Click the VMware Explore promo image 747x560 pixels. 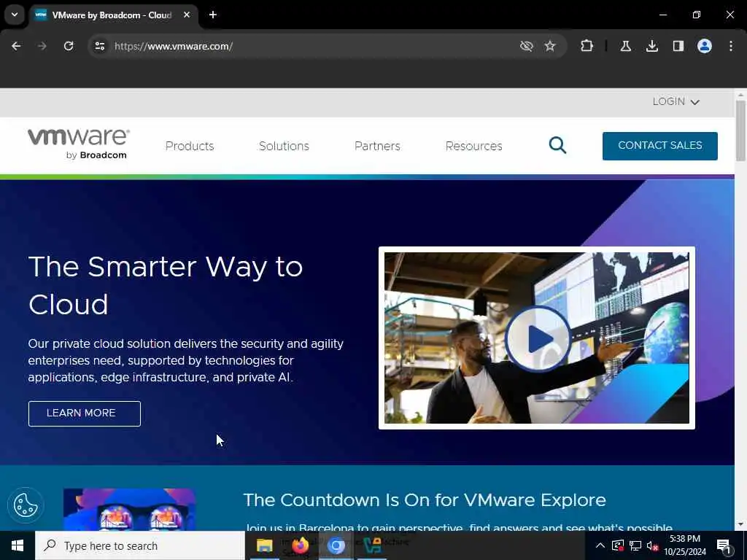(x=129, y=509)
